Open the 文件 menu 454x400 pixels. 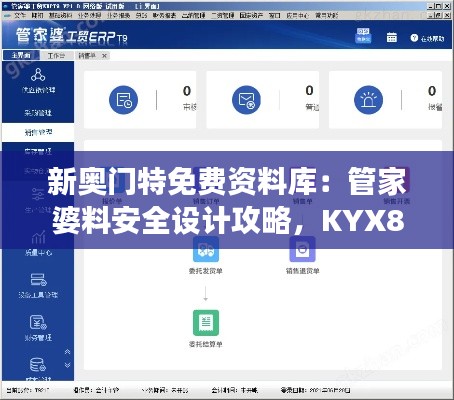(20, 15)
